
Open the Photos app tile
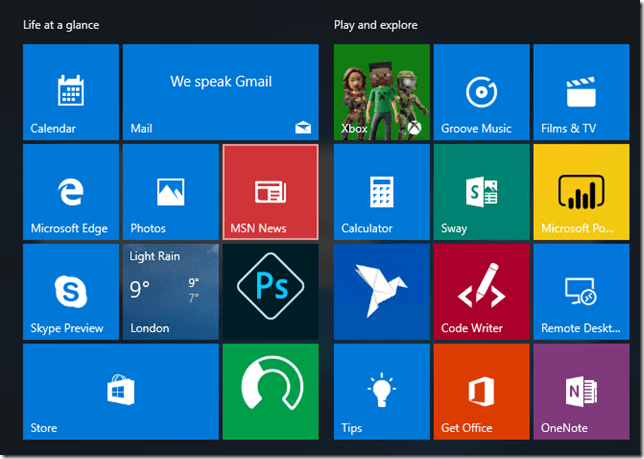tap(170, 192)
